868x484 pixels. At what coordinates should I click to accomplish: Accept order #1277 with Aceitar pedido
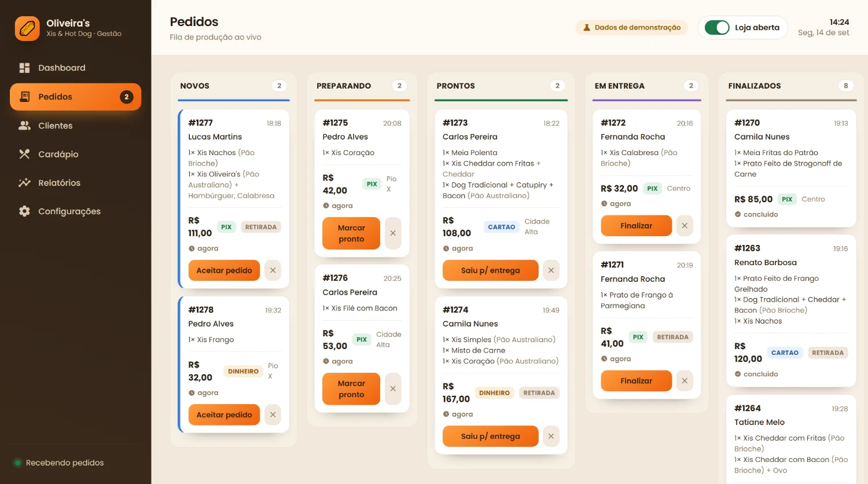click(224, 270)
